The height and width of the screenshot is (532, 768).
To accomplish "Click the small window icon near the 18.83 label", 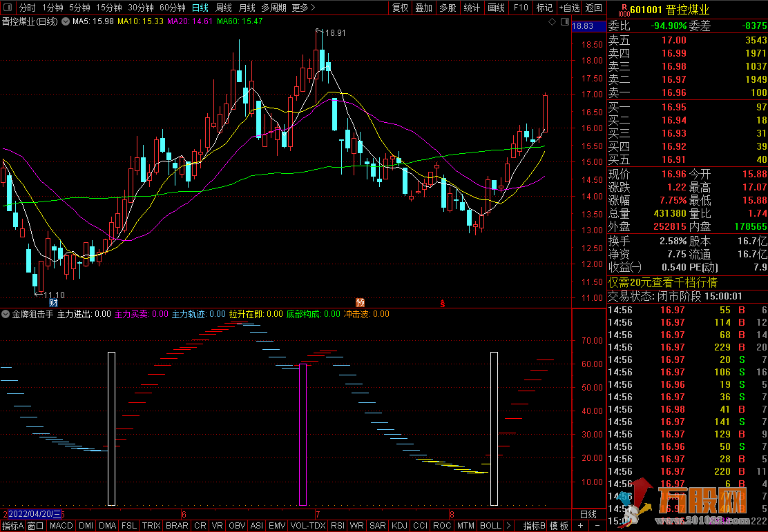I will [x=564, y=22].
